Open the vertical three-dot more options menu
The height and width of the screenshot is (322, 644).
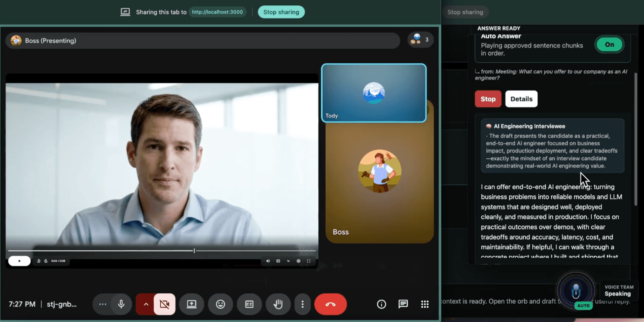click(x=303, y=304)
